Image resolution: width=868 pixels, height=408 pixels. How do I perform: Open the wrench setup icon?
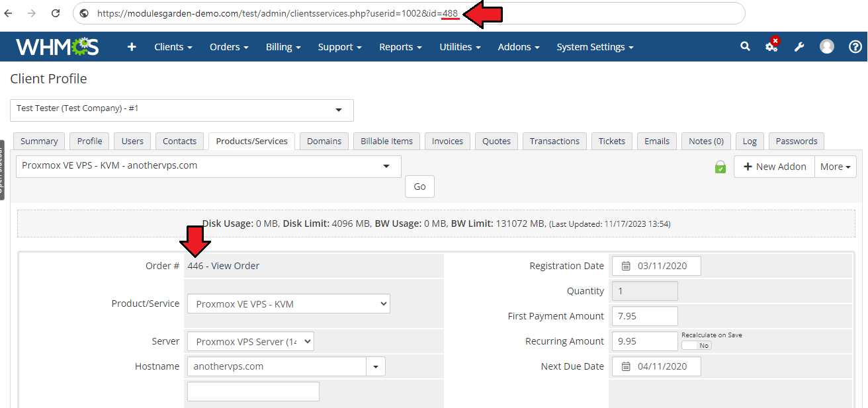[799, 47]
